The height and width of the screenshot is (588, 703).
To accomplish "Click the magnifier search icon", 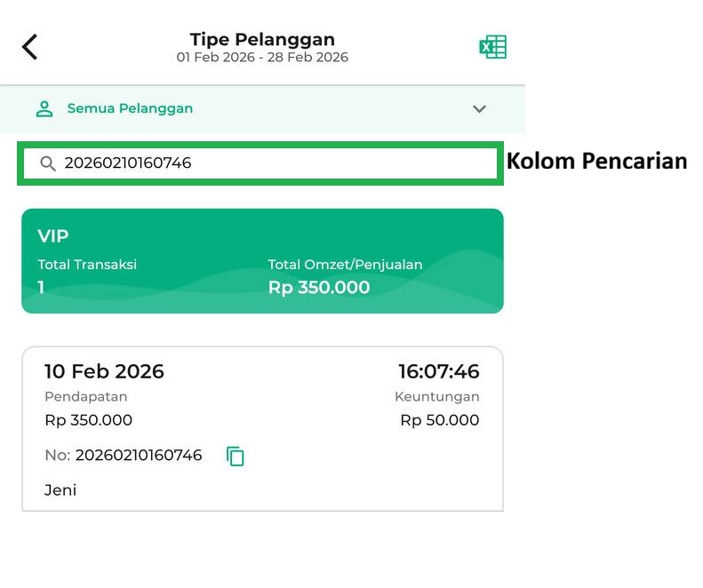I will pos(48,163).
